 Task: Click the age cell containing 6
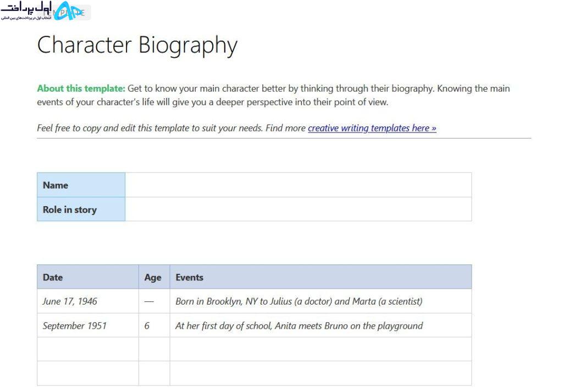154,325
